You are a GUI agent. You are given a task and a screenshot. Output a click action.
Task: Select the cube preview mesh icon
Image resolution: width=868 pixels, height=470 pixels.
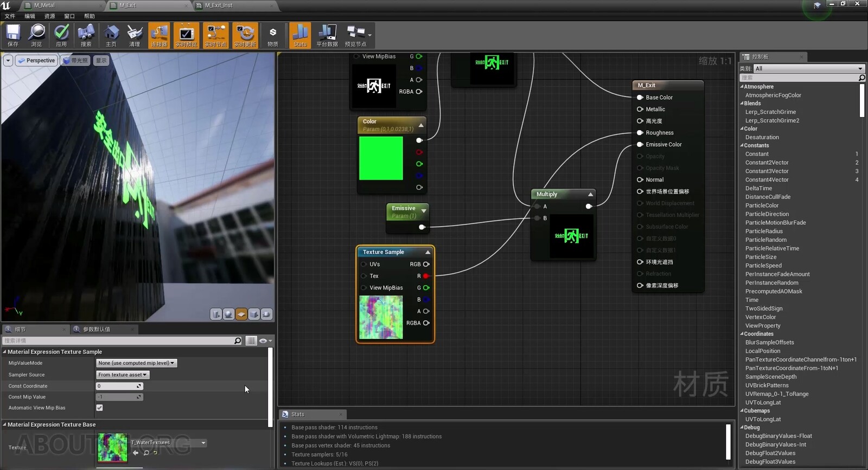coord(254,314)
